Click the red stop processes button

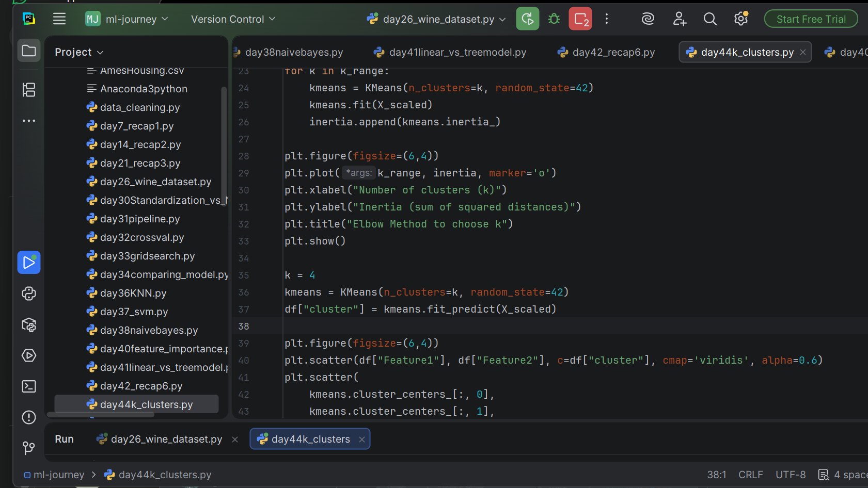(x=580, y=19)
